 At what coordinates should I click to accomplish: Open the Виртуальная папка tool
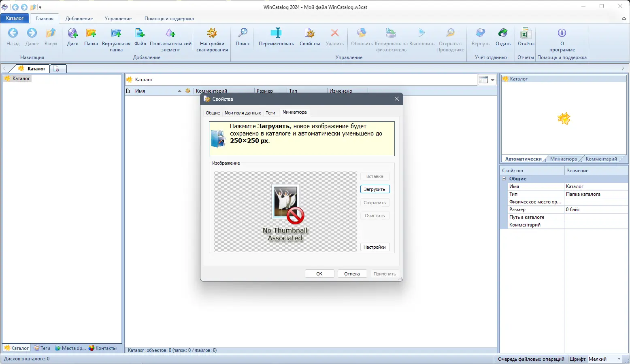116,37
